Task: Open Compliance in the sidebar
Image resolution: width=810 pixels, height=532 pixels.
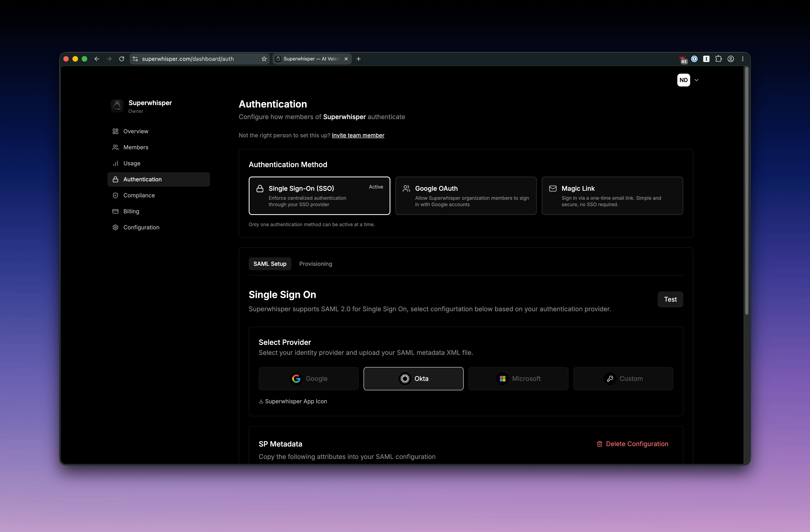Action: pyautogui.click(x=159, y=195)
